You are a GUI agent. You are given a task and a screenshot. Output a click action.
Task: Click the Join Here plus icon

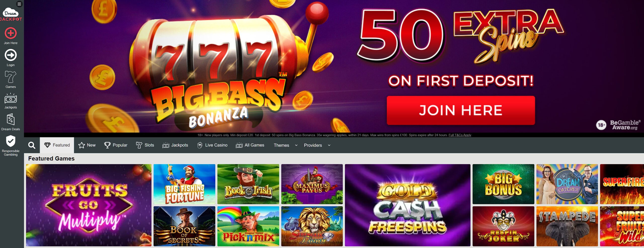[x=11, y=33]
